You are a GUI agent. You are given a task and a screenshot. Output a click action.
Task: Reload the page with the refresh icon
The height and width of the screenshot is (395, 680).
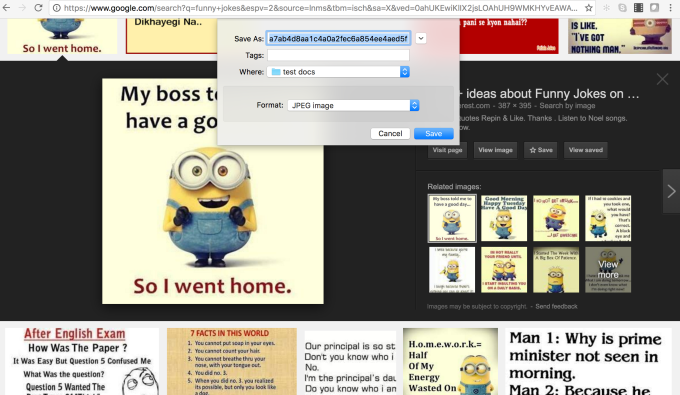click(38, 8)
